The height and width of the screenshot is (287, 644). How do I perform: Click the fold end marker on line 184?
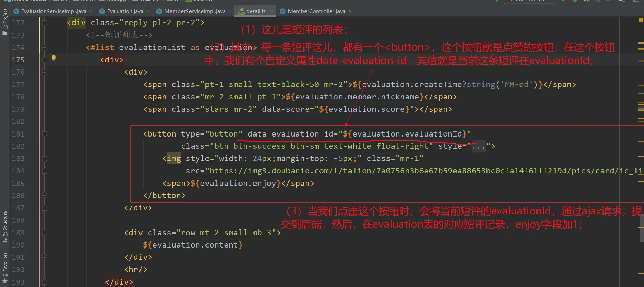[44, 171]
